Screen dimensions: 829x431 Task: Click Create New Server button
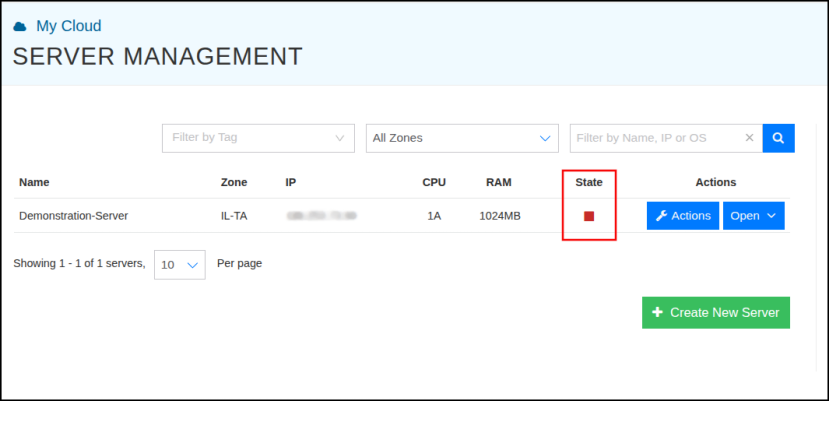pyautogui.click(x=715, y=312)
